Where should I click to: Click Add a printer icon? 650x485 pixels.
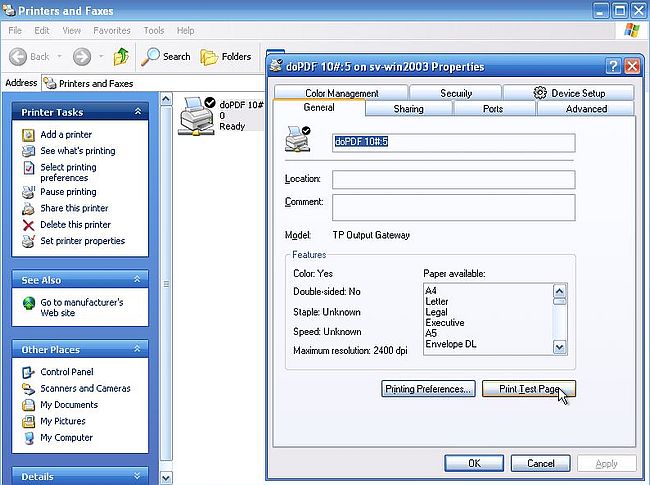pyautogui.click(x=28, y=135)
